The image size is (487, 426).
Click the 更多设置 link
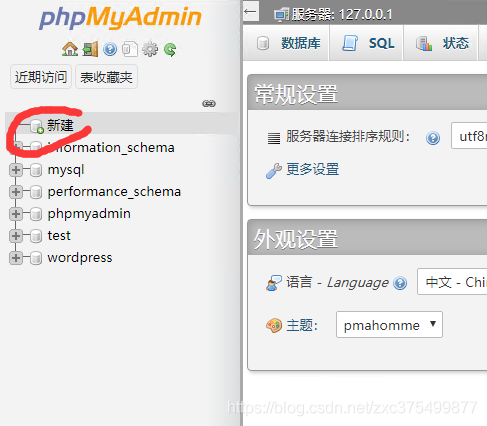click(x=313, y=169)
